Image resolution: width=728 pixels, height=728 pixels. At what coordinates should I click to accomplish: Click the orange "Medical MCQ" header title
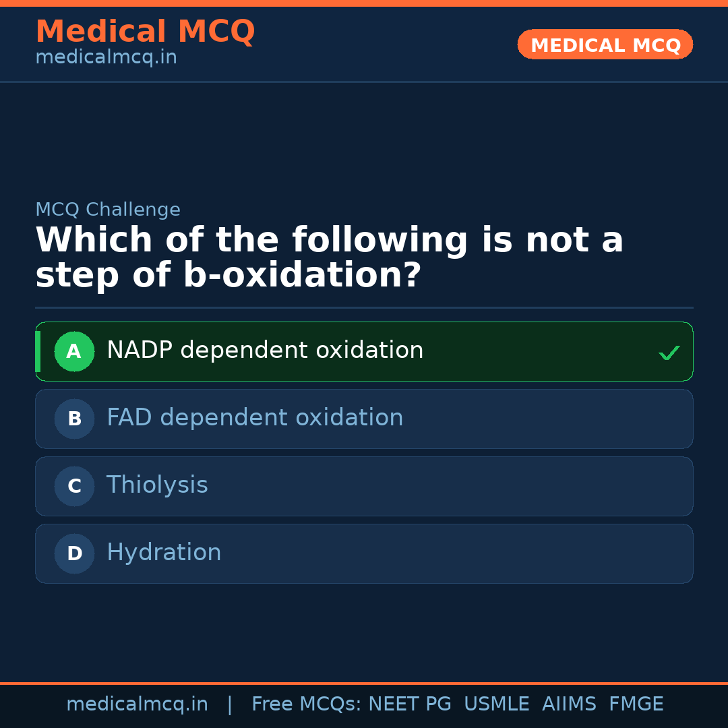(x=145, y=32)
